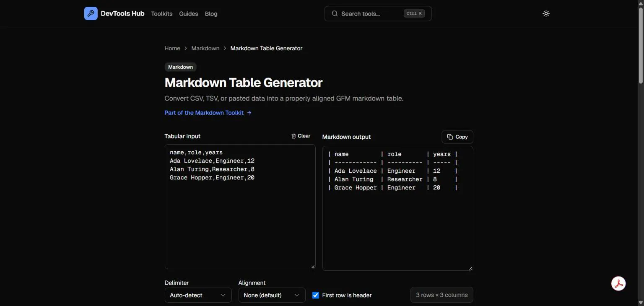The image size is (644, 306).
Task: Click the 'Markdown output' label
Action: (x=346, y=137)
